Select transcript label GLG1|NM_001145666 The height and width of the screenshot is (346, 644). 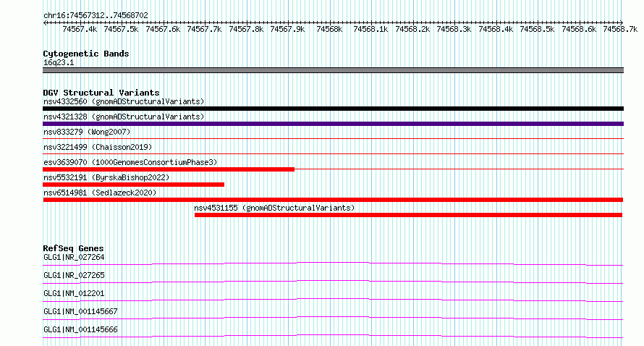click(80, 329)
